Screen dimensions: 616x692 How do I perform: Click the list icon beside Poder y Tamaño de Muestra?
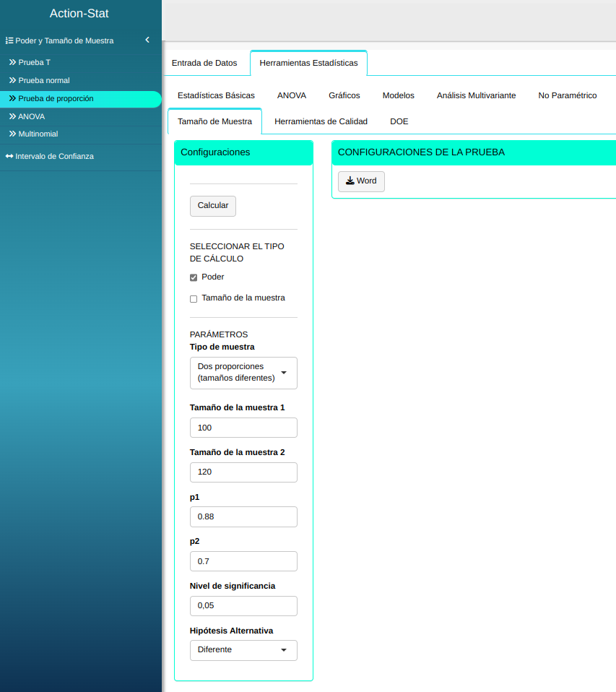click(9, 41)
